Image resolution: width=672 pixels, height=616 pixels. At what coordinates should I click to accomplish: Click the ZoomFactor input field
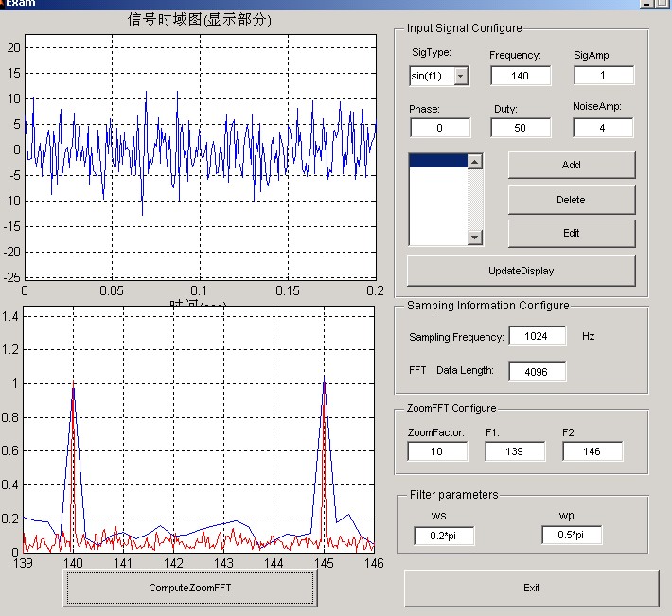(x=437, y=451)
